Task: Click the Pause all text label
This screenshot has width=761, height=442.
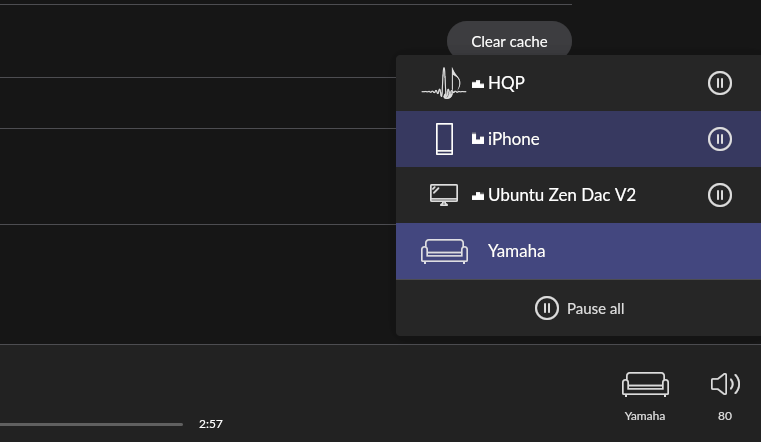Action: coord(595,308)
